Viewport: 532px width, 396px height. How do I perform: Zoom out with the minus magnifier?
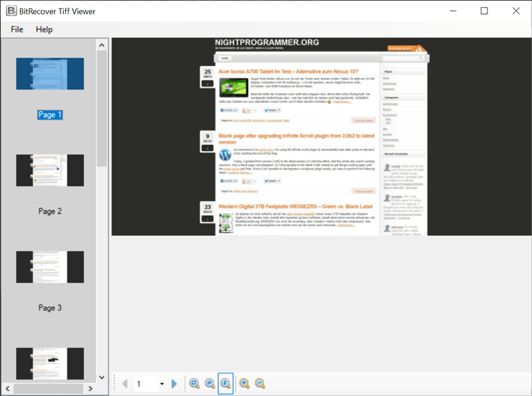[x=260, y=383]
